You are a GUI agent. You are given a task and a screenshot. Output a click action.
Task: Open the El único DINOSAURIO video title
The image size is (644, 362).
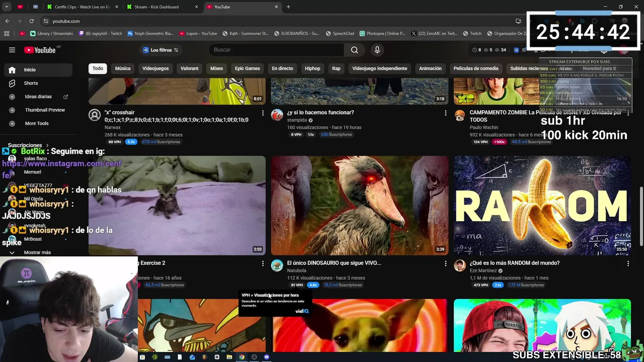(334, 263)
